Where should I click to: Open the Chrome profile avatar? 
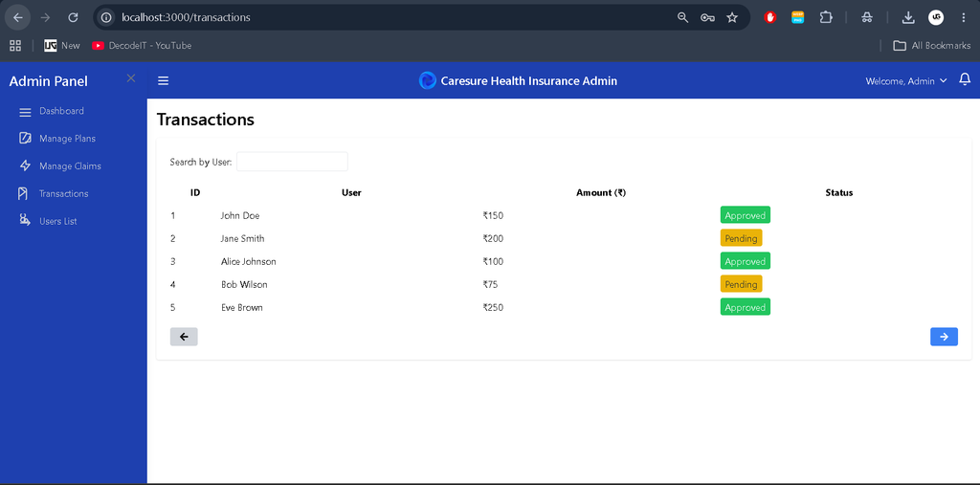936,17
